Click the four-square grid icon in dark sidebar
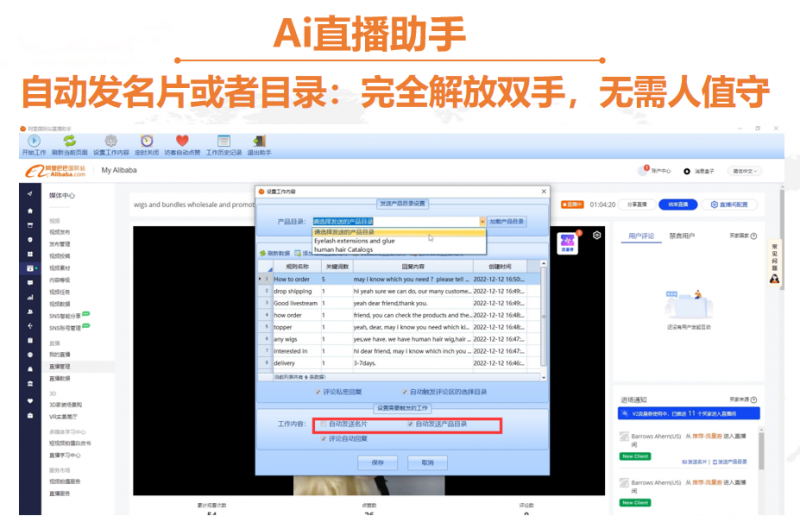This screenshot has width=800, height=522. [x=30, y=254]
